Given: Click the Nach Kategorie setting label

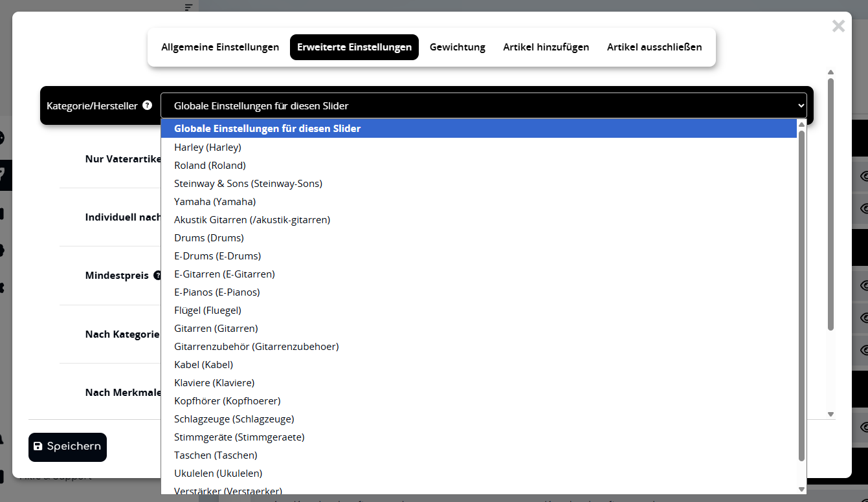Looking at the screenshot, I should (x=122, y=334).
